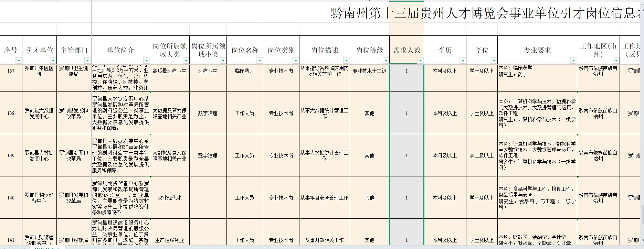Select the 食品科学与工程 requirement cell
The width and height of the screenshot is (644, 249).
[x=537, y=197]
